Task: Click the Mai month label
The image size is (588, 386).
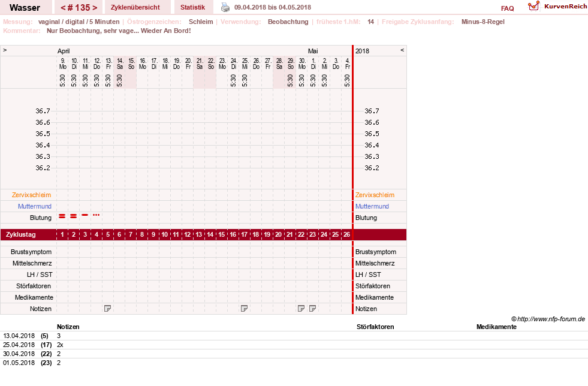Action: [313, 51]
